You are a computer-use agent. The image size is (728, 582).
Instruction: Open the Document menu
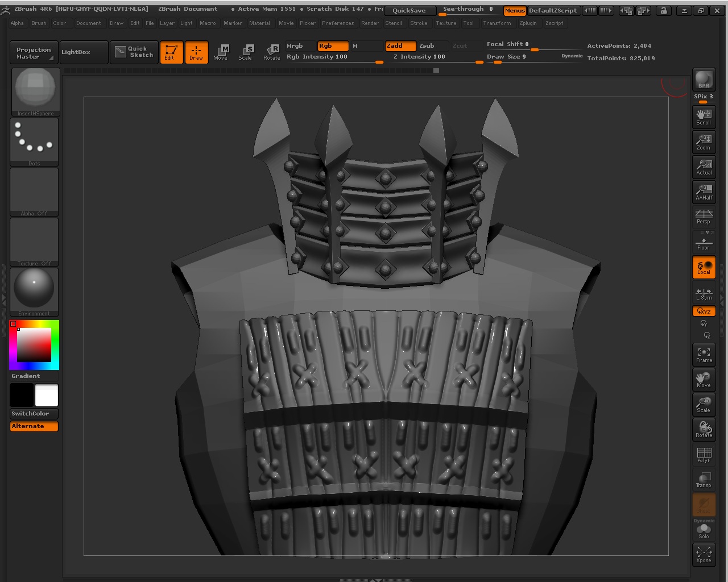(89, 23)
